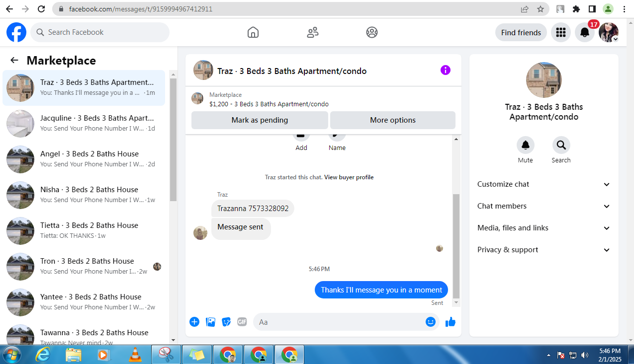This screenshot has width=634, height=364.
Task: Choose a GIF icon
Action: pos(242,322)
